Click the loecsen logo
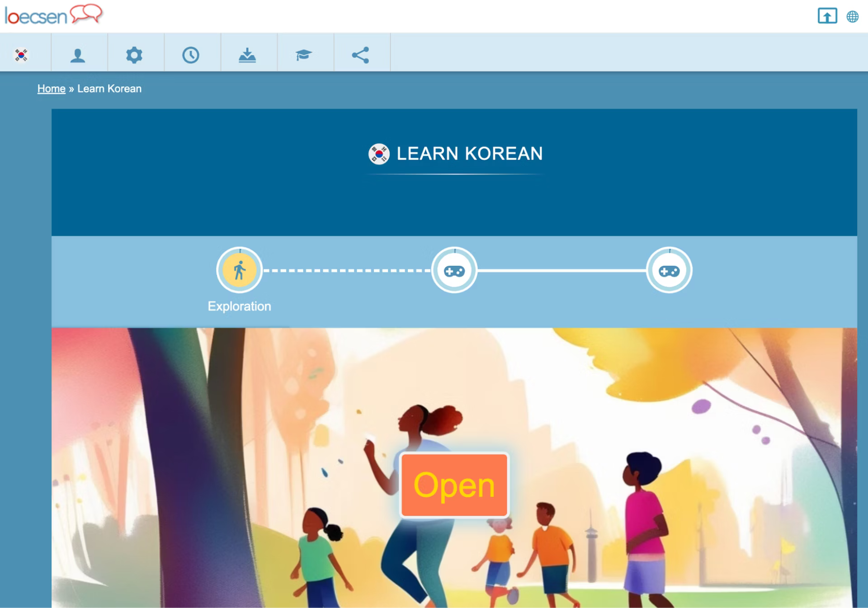 (x=53, y=15)
